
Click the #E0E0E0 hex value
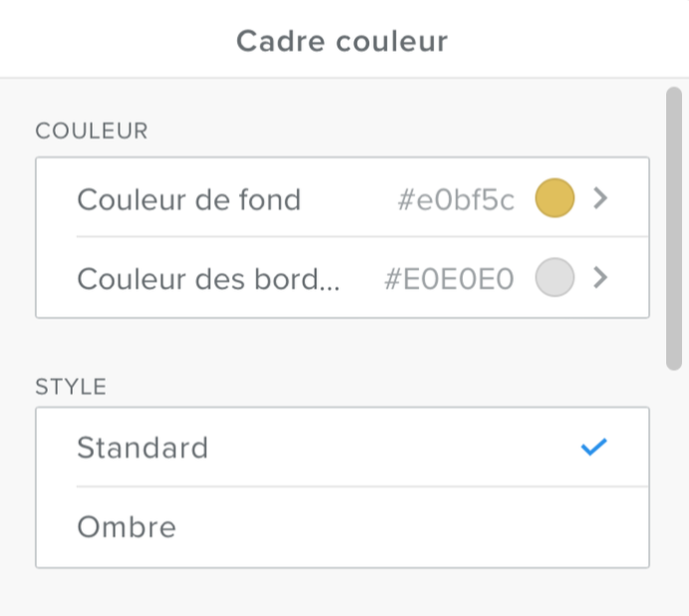point(449,280)
